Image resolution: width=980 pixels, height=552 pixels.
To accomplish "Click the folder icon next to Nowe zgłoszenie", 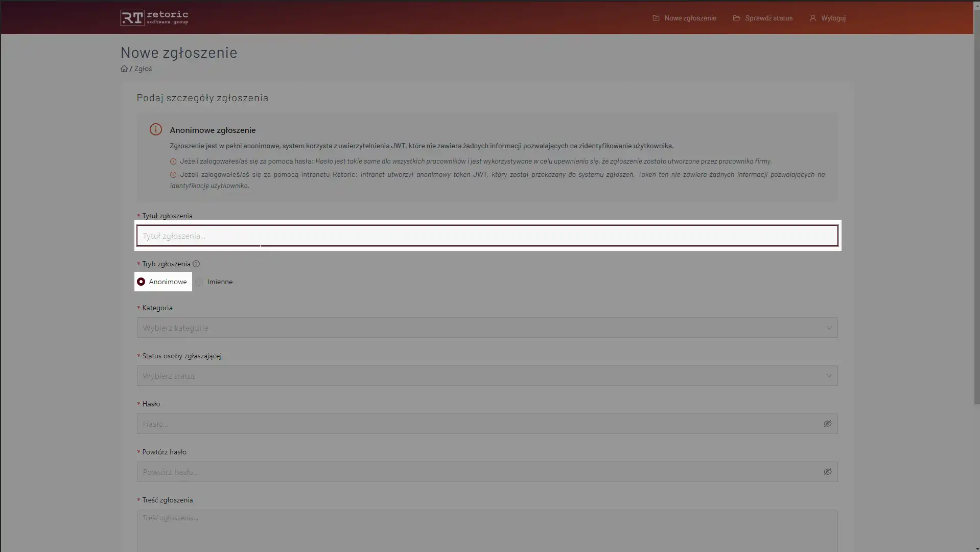I will click(656, 18).
